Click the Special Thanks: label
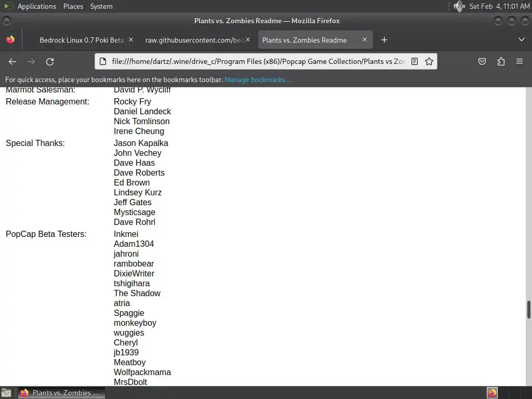Image resolution: width=532 pixels, height=399 pixels. pos(35,143)
